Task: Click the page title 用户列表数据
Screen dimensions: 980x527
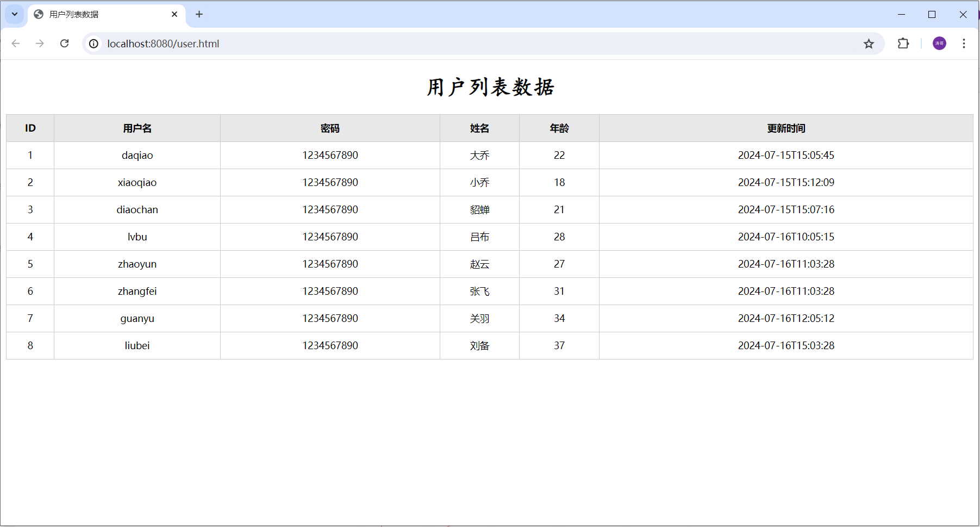Action: (x=490, y=87)
